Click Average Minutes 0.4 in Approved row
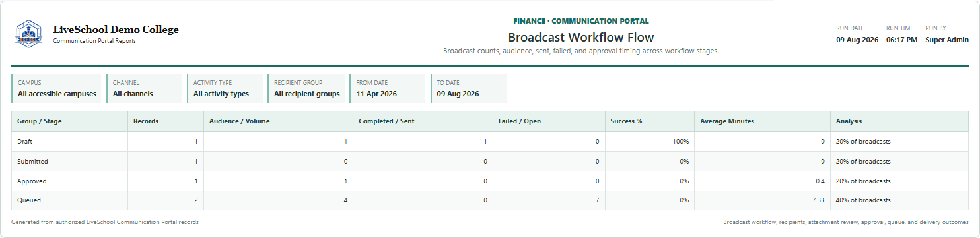This screenshot has height=238, width=980. point(820,181)
